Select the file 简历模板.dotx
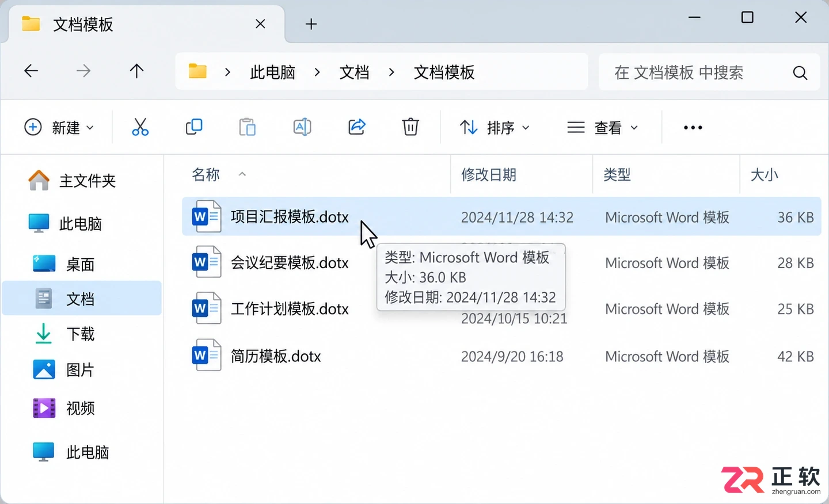829x504 pixels. click(501, 356)
